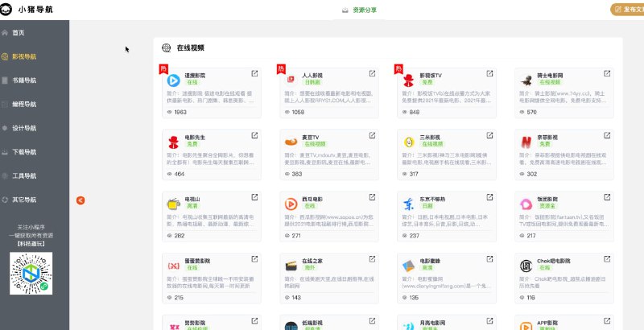Click the 海外 tag on 在线之家
The height and width of the screenshot is (330, 644).
click(310, 267)
